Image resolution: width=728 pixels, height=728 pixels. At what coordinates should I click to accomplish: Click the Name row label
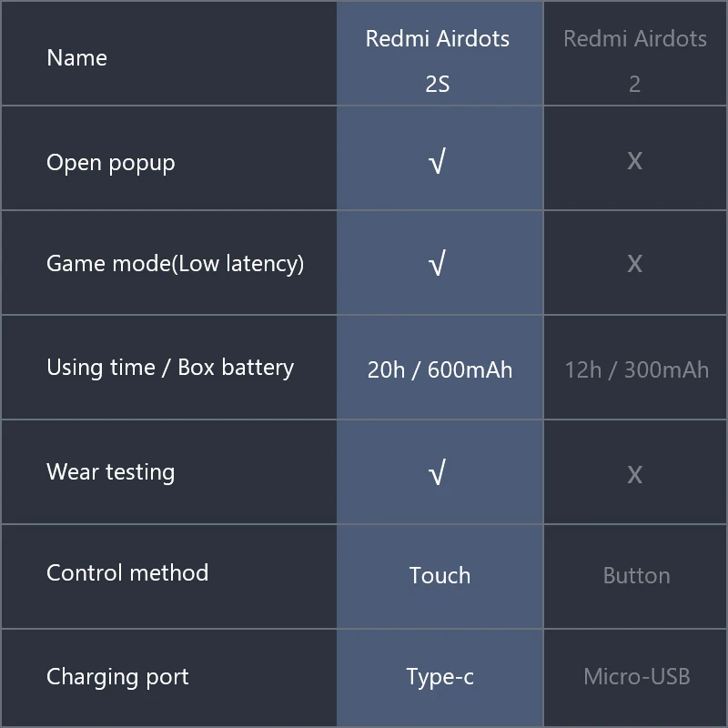(x=76, y=58)
